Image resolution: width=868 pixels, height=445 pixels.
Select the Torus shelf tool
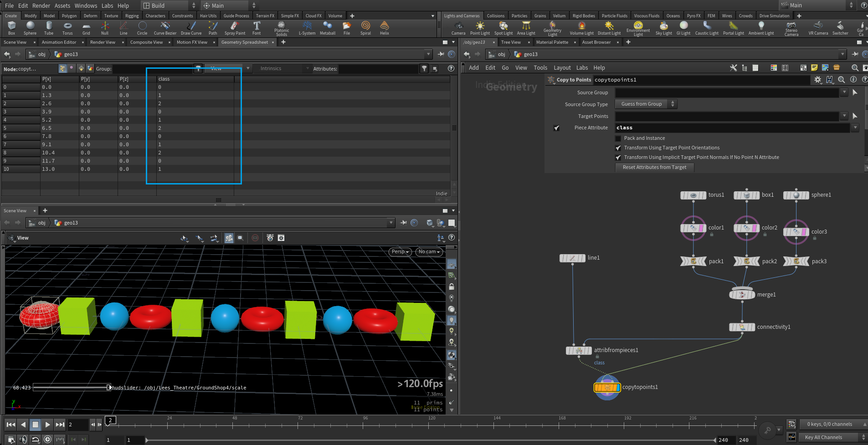point(67,28)
